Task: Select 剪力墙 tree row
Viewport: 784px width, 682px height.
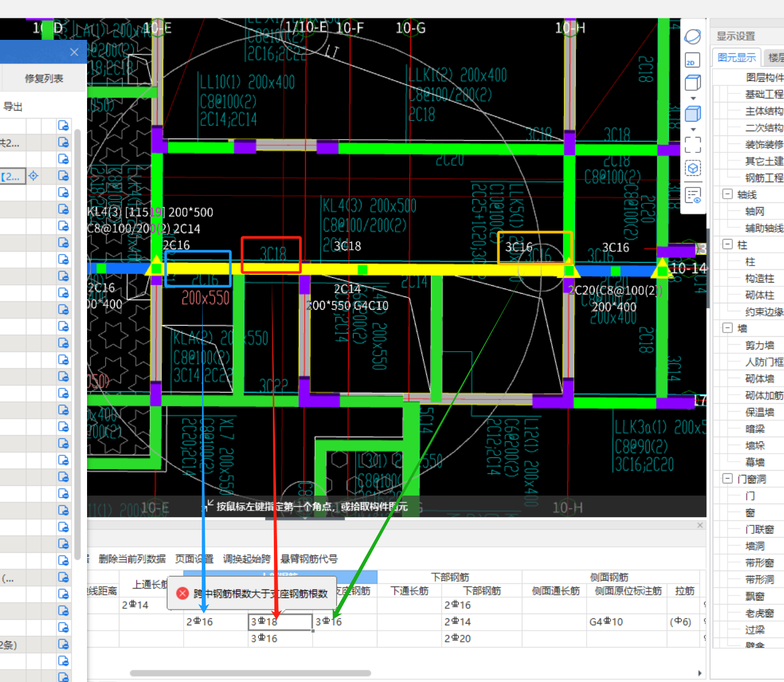Action: [760, 345]
